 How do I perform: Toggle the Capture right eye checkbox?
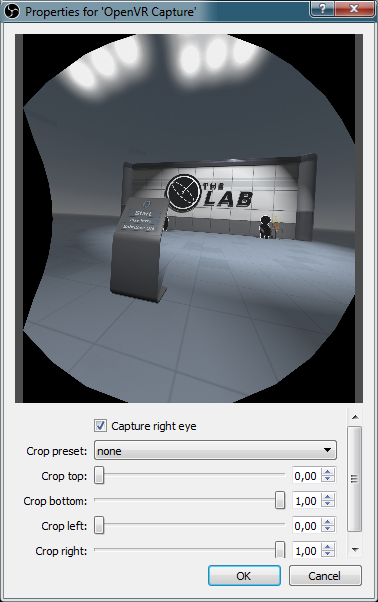click(x=100, y=426)
